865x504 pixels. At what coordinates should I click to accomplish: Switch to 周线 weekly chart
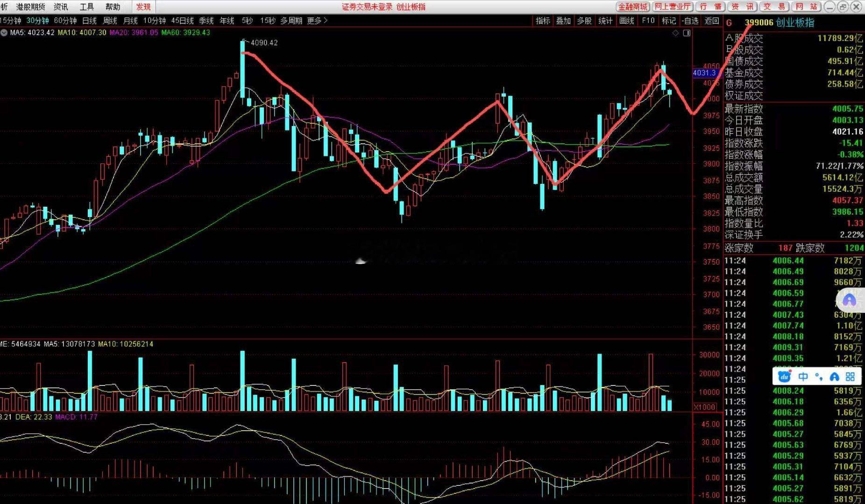tap(110, 21)
